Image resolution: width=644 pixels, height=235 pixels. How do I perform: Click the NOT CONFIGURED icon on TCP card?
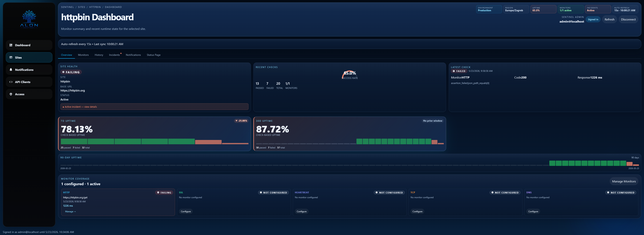pyautogui.click(x=492, y=193)
